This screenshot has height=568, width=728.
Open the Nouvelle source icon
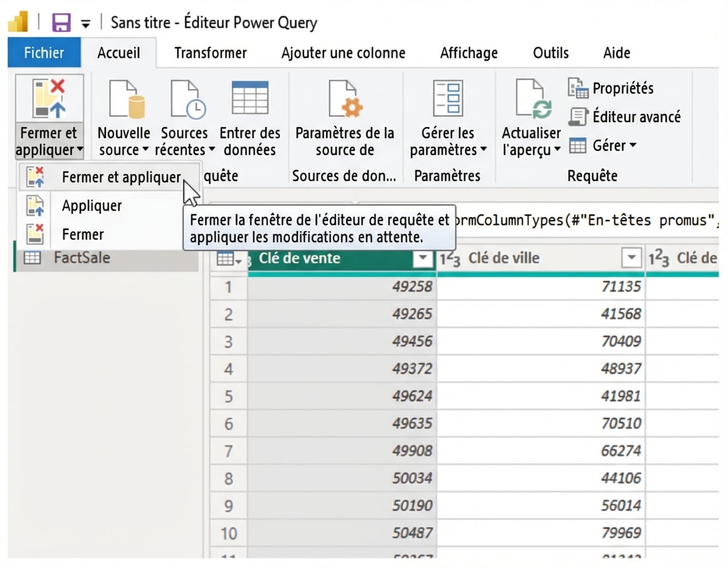(123, 98)
